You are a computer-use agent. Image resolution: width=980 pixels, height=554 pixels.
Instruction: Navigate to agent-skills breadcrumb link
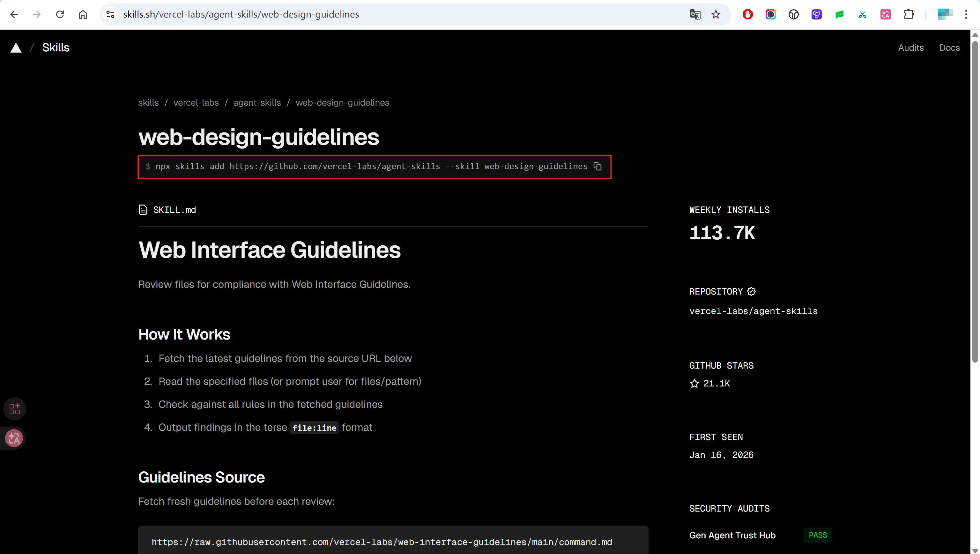click(x=257, y=103)
